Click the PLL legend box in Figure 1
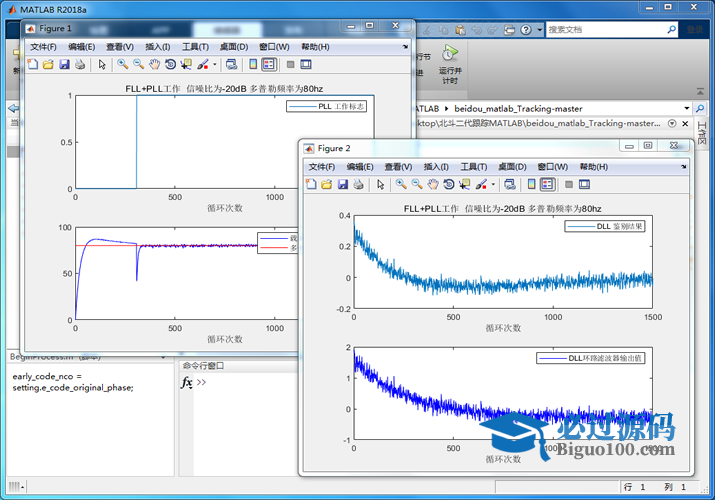This screenshot has height=500, width=715. tap(326, 107)
